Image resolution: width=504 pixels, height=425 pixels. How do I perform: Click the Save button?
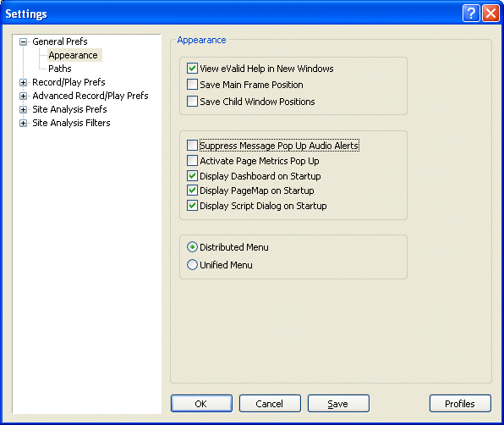coord(338,404)
